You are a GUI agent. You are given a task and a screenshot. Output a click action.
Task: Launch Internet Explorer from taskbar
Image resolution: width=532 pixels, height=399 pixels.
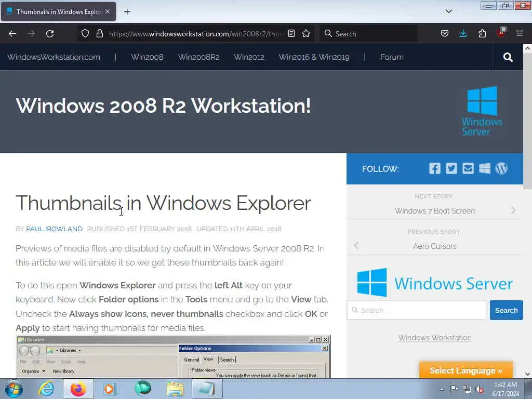(x=46, y=389)
